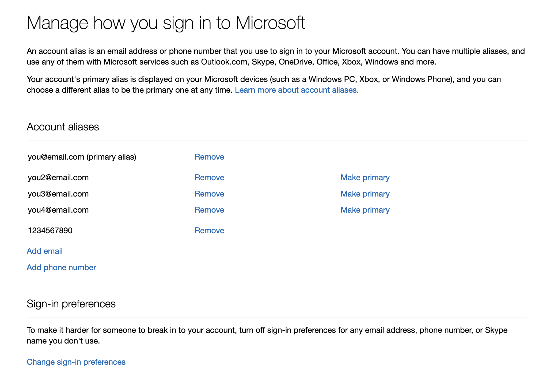The image size is (554, 392).
Task: Make you2@email.com the primary alias
Action: pyautogui.click(x=365, y=178)
